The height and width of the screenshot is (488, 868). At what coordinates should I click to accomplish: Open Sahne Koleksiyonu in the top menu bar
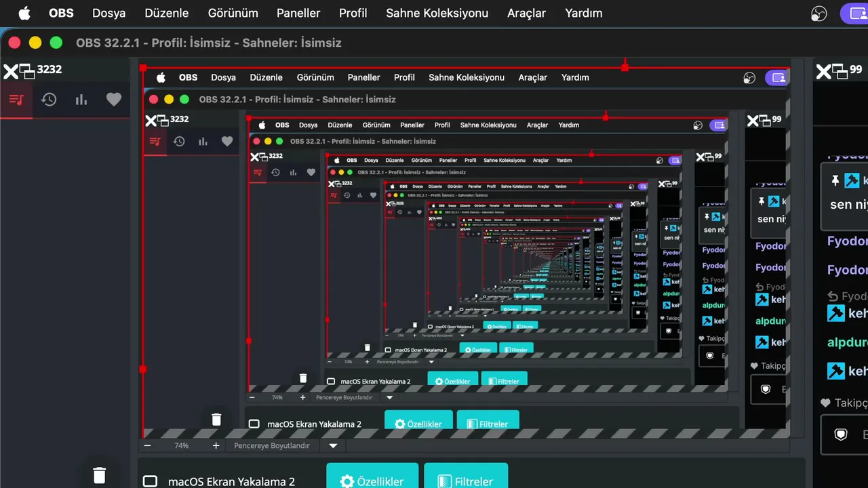437,13
